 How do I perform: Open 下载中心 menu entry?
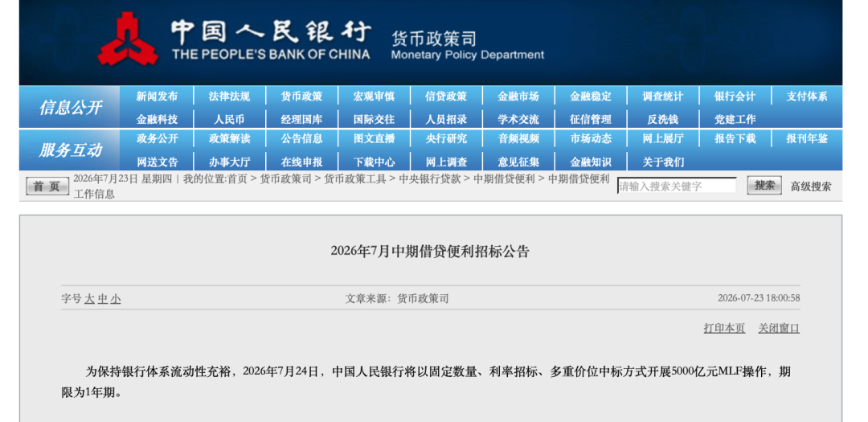tap(375, 162)
